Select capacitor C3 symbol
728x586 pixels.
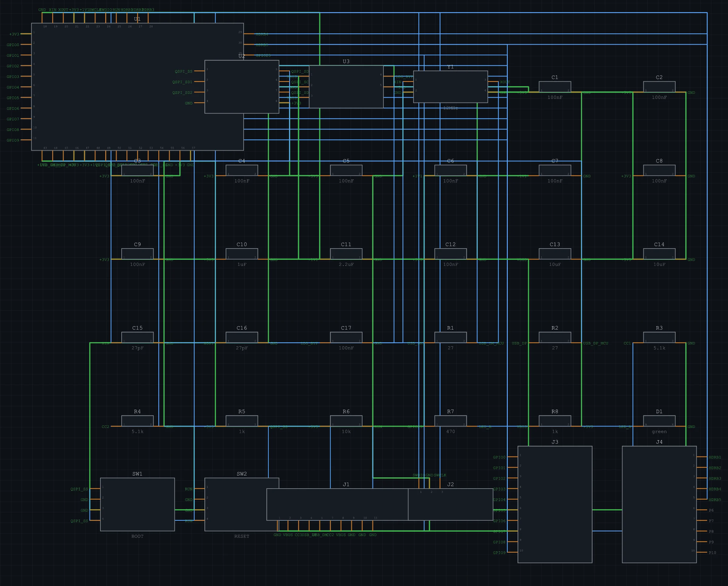[137, 170]
